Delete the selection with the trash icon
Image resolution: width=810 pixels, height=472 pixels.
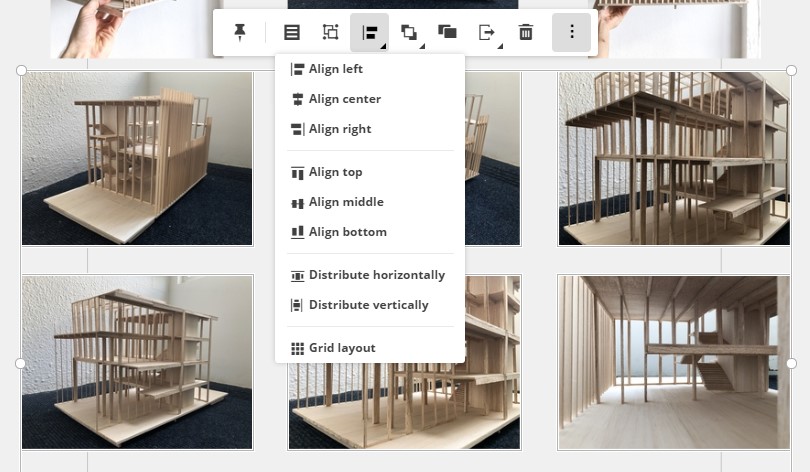point(525,32)
